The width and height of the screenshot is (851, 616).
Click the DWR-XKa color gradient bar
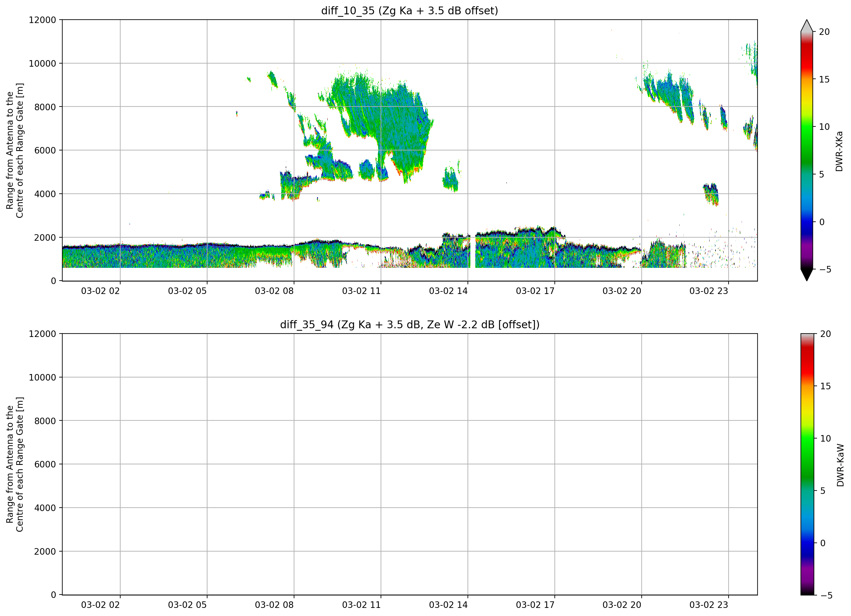[x=807, y=150]
